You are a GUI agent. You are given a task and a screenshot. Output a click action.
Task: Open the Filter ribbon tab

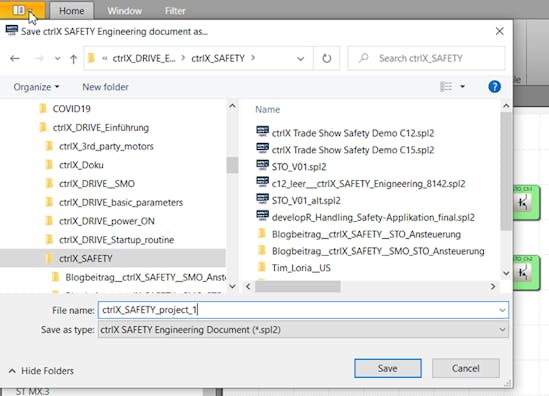click(x=175, y=11)
